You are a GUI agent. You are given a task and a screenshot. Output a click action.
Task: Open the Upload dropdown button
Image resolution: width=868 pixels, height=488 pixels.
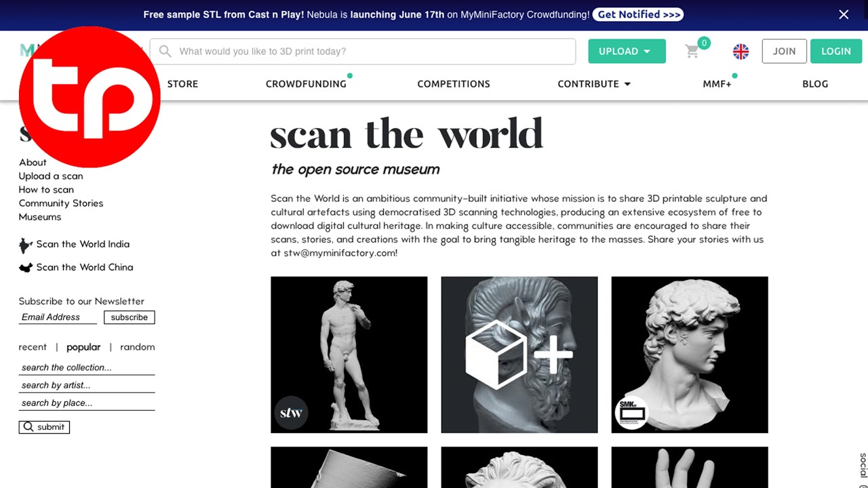627,52
